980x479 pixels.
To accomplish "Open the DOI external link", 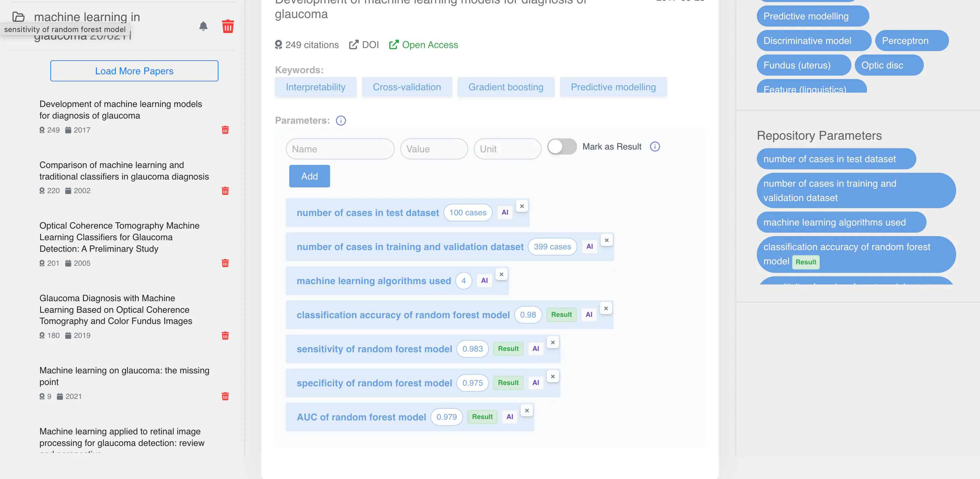I will (364, 45).
